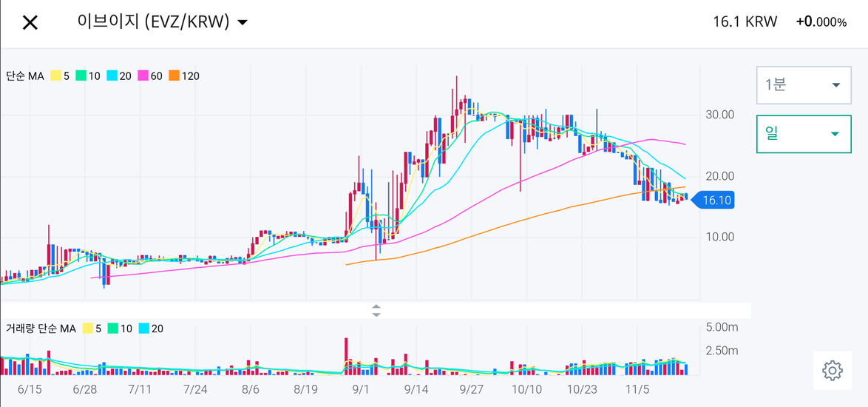
Task: Expand the 이브이지 (EVZ/KRW) market selector
Action: (x=163, y=21)
